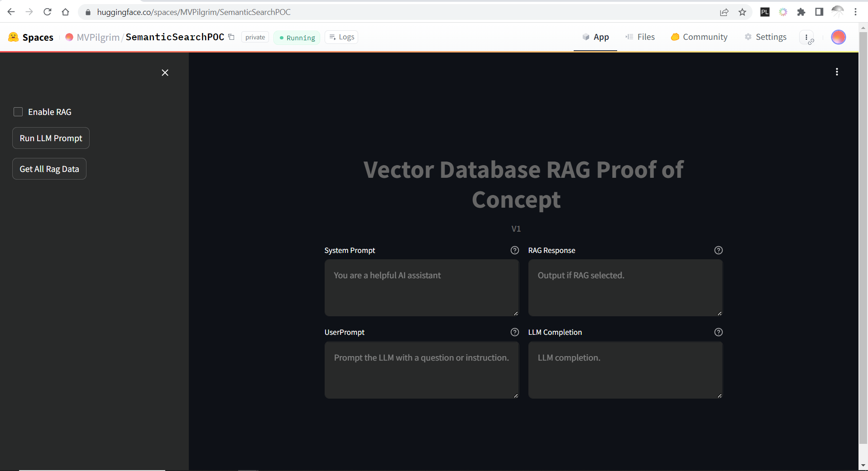This screenshot has width=868, height=471.
Task: Bookmark this page with star icon
Action: click(742, 12)
